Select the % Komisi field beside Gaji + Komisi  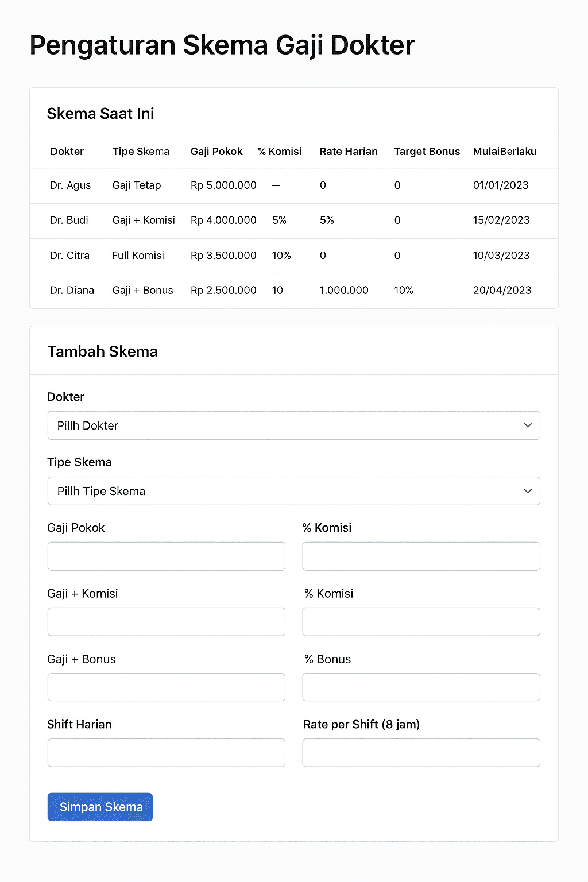421,622
